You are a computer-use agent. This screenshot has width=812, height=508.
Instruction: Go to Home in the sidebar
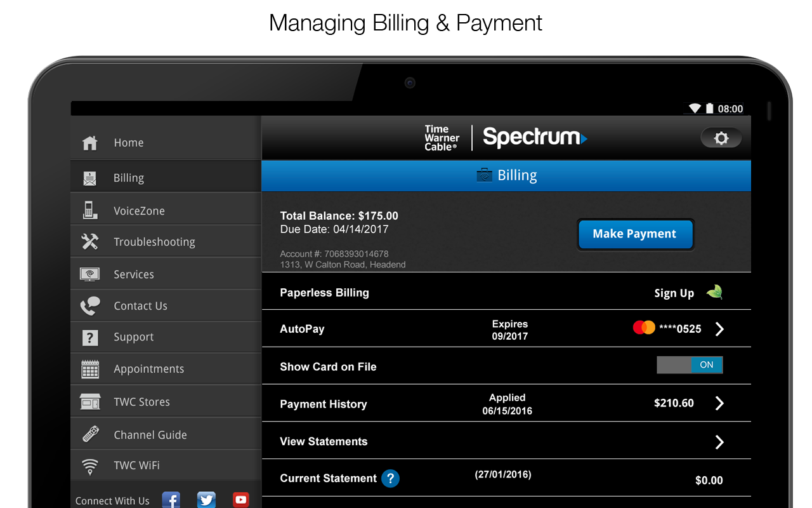pyautogui.click(x=166, y=143)
